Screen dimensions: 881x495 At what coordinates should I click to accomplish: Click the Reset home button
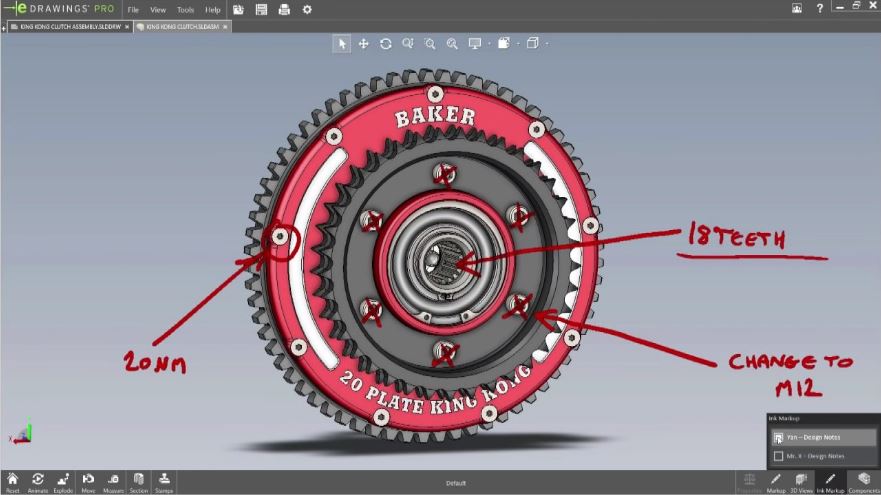coord(12,482)
